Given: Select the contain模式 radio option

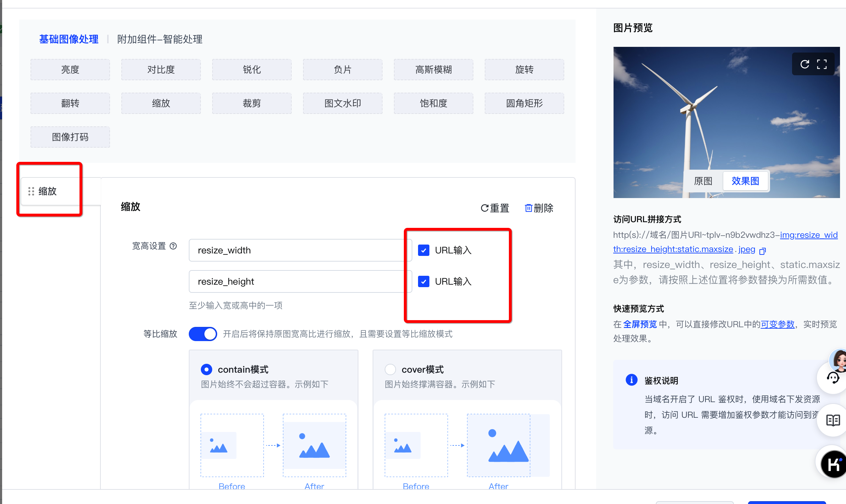Looking at the screenshot, I should click(x=207, y=369).
